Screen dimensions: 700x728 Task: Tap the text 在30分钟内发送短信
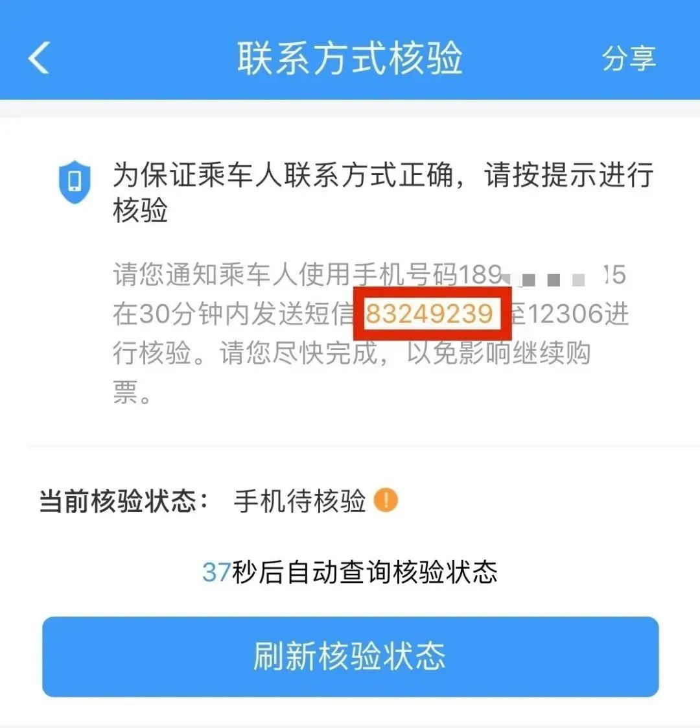tap(233, 314)
